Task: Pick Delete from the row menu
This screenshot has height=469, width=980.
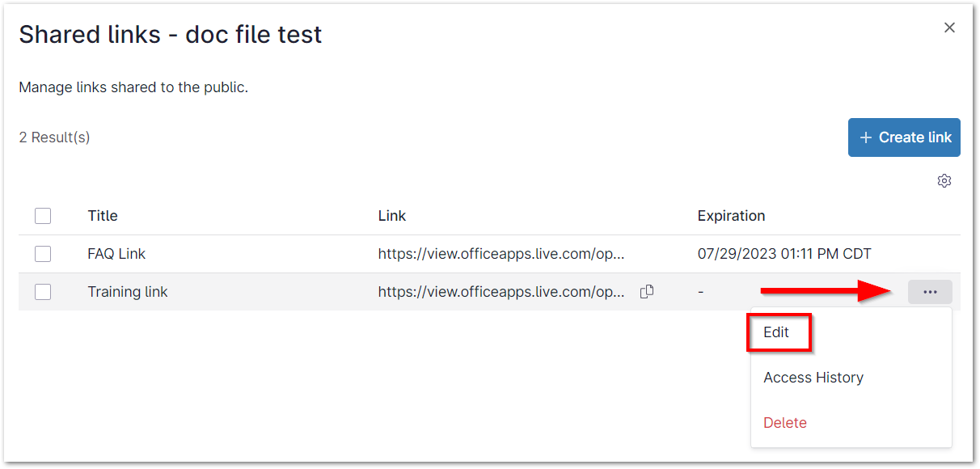Action: (x=785, y=423)
